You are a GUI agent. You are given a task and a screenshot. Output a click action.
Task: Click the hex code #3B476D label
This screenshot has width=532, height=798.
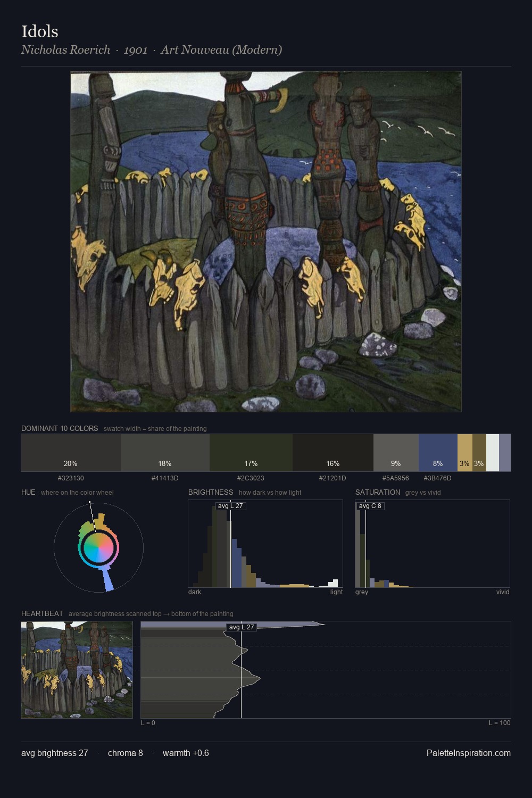pos(438,478)
